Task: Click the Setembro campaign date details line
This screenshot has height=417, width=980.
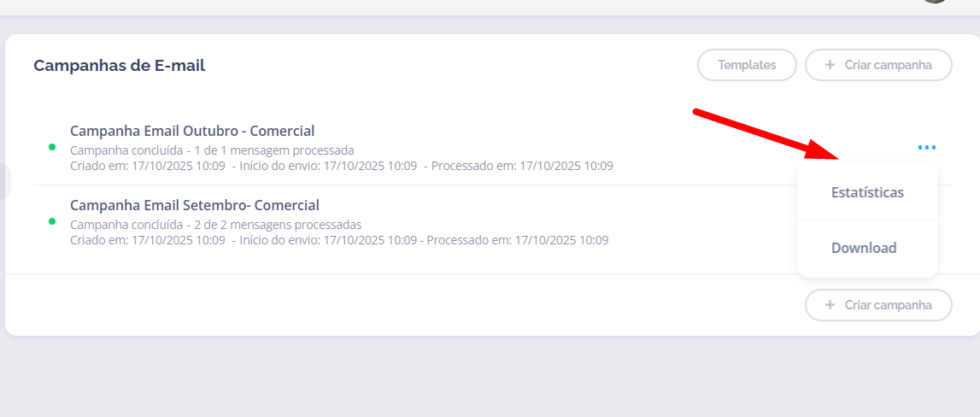Action: 339,240
